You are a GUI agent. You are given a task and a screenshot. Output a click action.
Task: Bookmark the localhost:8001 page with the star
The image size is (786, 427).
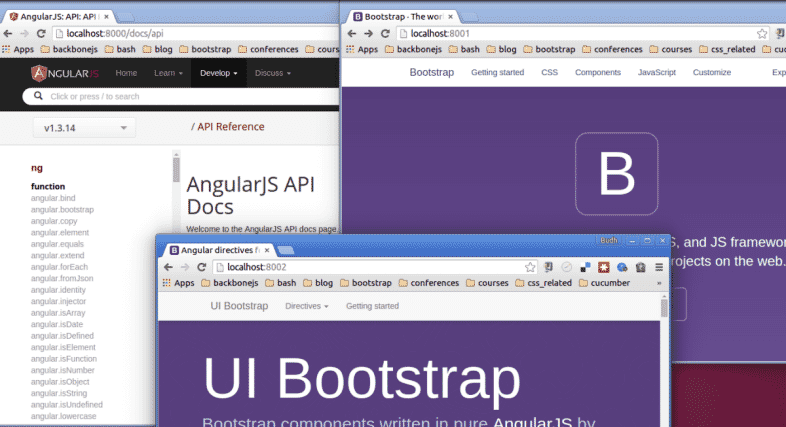coord(762,34)
